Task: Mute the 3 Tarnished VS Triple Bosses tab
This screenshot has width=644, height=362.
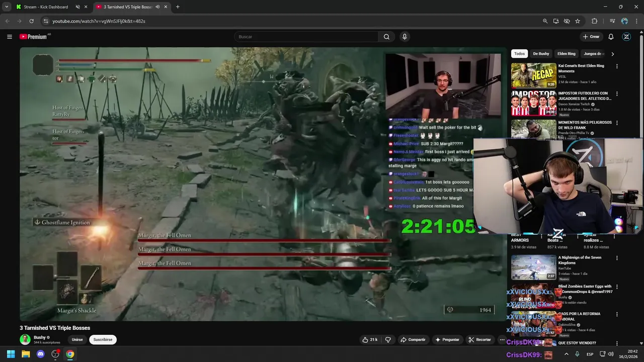Action: click(x=157, y=7)
